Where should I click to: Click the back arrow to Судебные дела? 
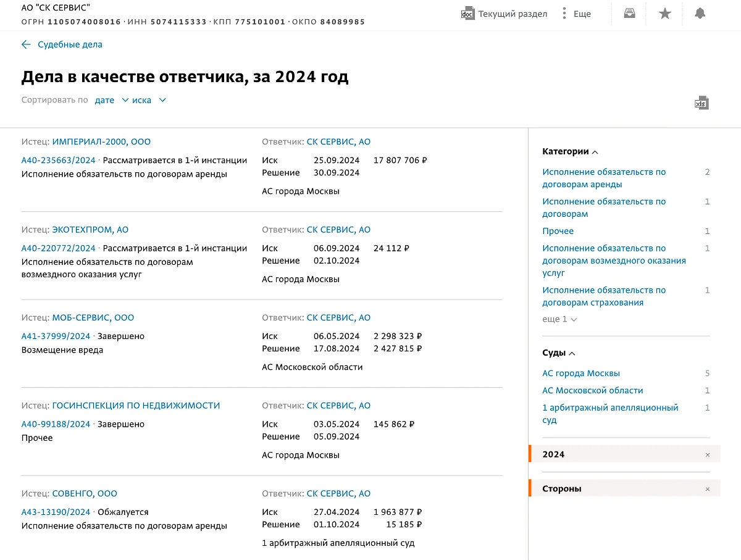[25, 44]
